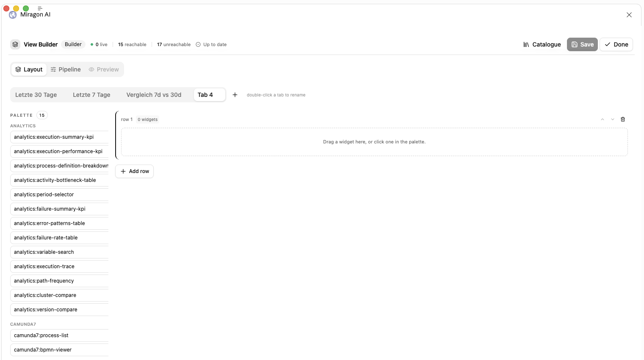The image size is (644, 360).
Task: Add analytics:activity-bottleneck-table widget
Action: pyautogui.click(x=59, y=180)
